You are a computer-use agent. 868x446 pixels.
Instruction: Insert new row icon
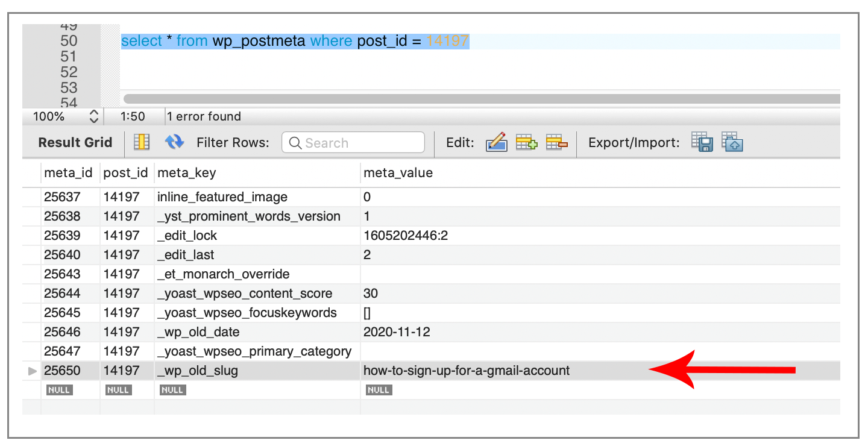point(526,142)
